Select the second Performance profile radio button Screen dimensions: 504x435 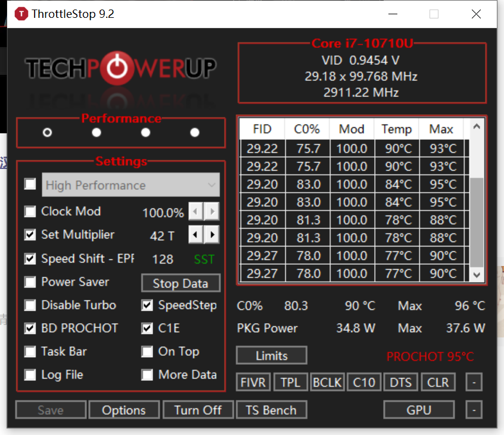pos(97,132)
